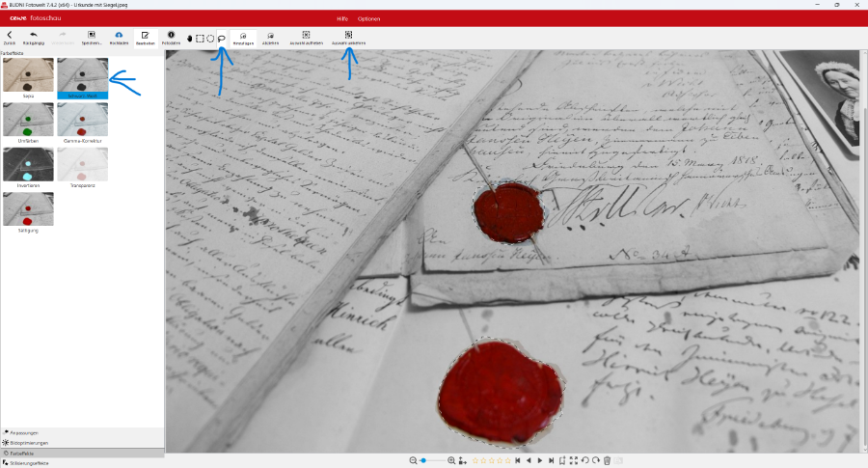Rotate image clockwise
This screenshot has height=468, width=868.
pos(596,461)
